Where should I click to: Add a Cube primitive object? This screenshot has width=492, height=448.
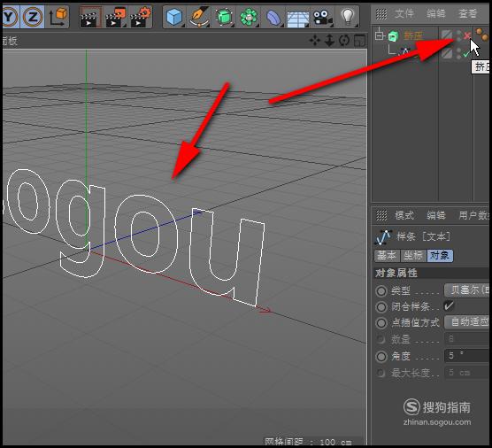pyautogui.click(x=174, y=18)
